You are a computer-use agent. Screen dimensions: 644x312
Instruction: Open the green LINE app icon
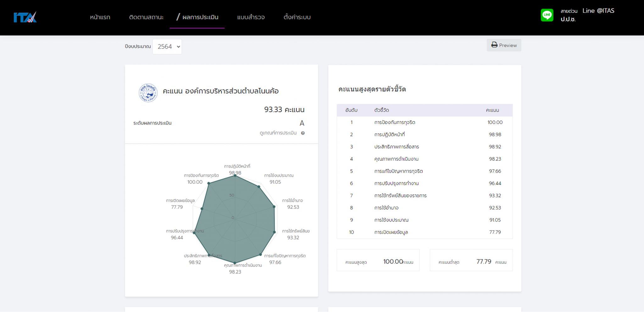[x=547, y=15]
